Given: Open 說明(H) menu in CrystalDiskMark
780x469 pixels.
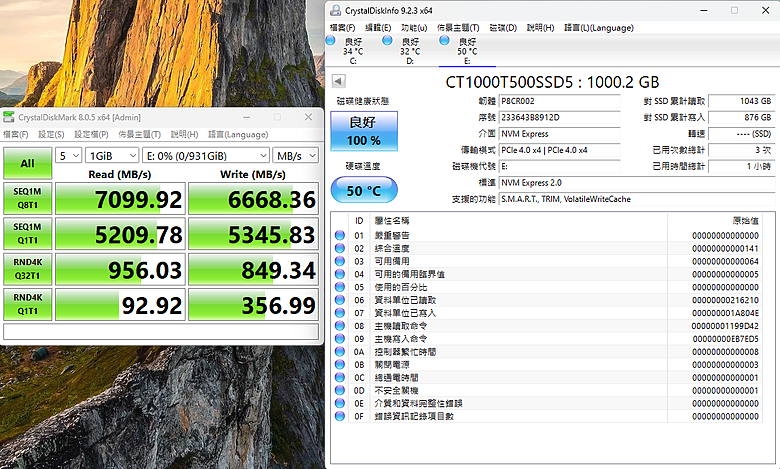Looking at the screenshot, I should click(185, 134).
